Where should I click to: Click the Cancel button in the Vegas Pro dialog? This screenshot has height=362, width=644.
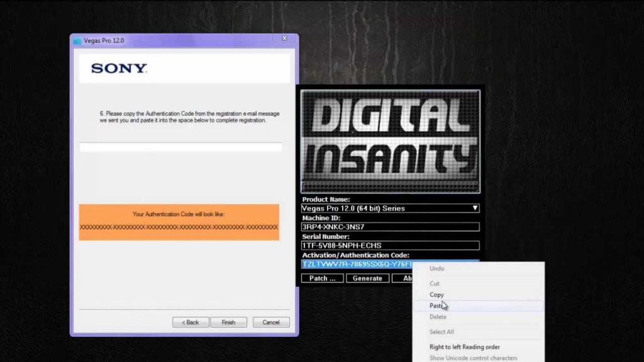(271, 322)
